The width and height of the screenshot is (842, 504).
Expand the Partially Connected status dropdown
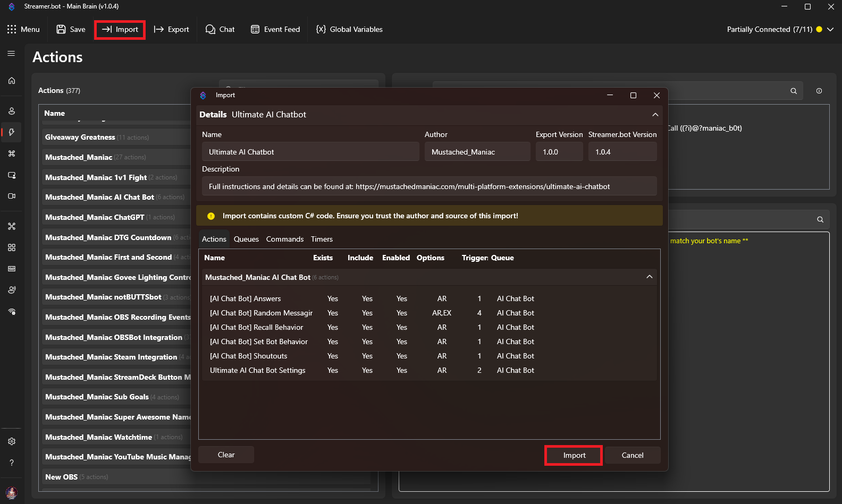coord(830,29)
